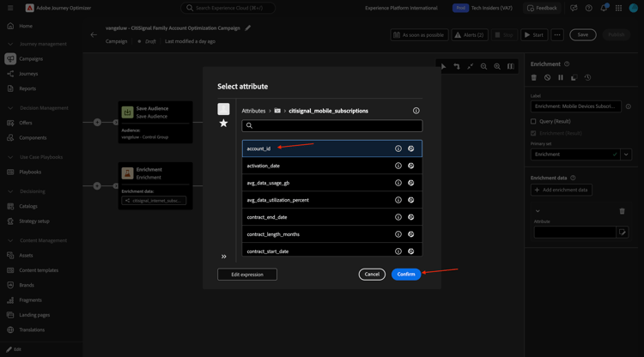Collapse the Decision Management section
Screen dimensions: 644x357
pyautogui.click(x=10, y=108)
